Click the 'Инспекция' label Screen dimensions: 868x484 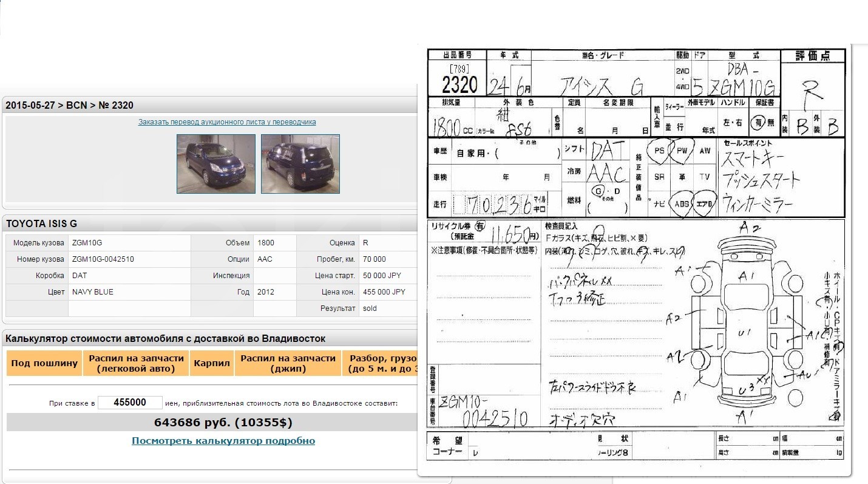[x=231, y=276]
